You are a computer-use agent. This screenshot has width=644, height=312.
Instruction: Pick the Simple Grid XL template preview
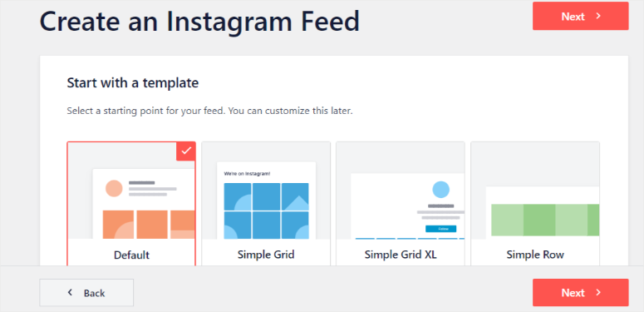401,191
